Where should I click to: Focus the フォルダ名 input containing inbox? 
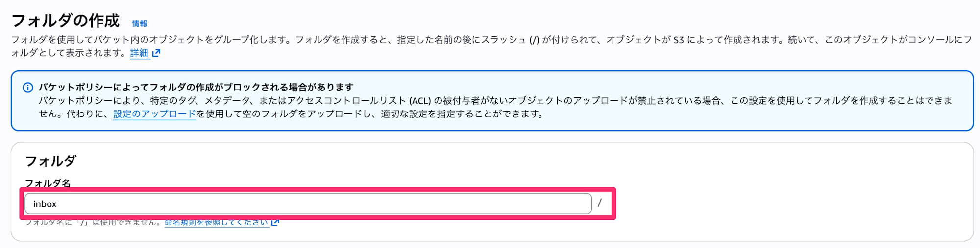pos(308,204)
